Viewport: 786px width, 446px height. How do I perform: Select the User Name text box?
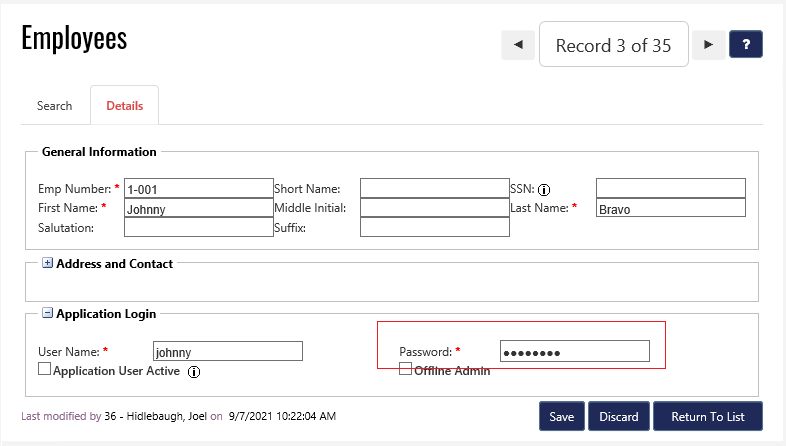[227, 351]
